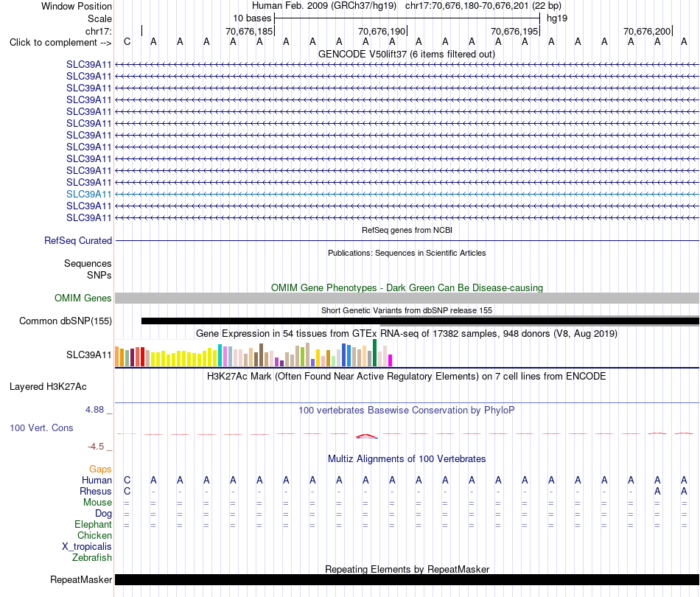Click the 'Window Position' track label
Viewport: 700px width, 597px height.
point(77,6)
